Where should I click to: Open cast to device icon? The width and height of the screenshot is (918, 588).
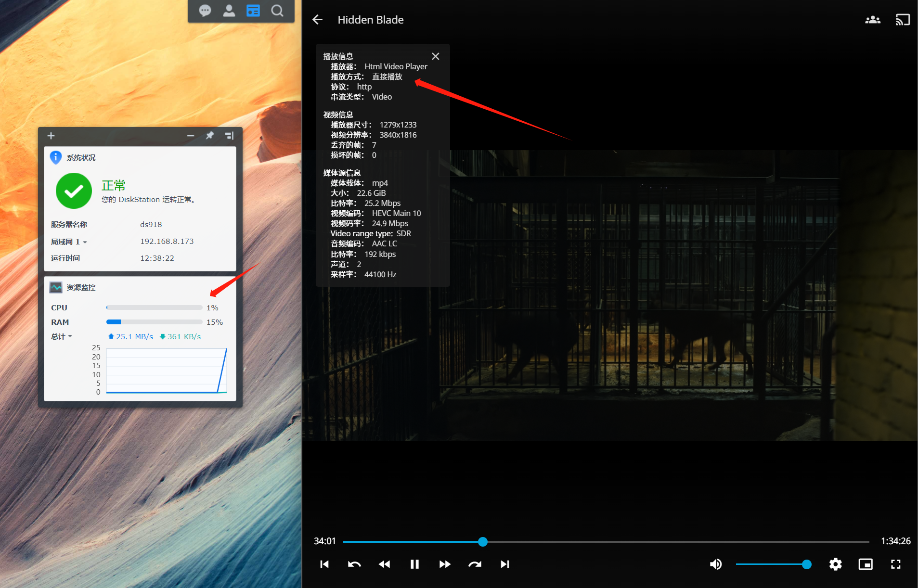click(902, 20)
